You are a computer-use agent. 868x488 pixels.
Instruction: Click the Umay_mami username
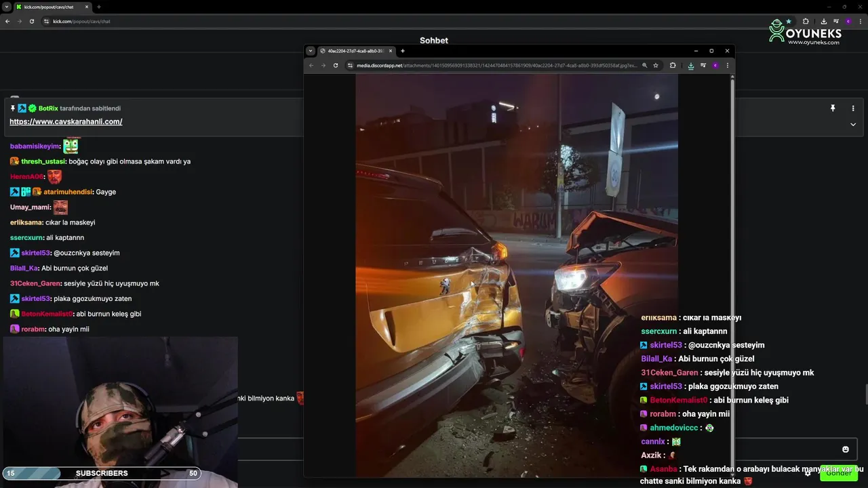click(30, 207)
